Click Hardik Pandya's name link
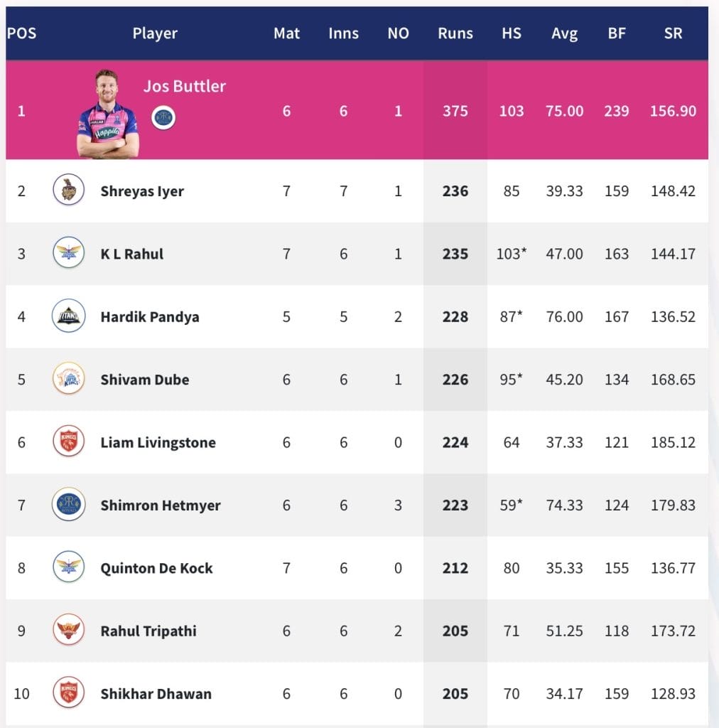719x728 pixels. point(150,317)
